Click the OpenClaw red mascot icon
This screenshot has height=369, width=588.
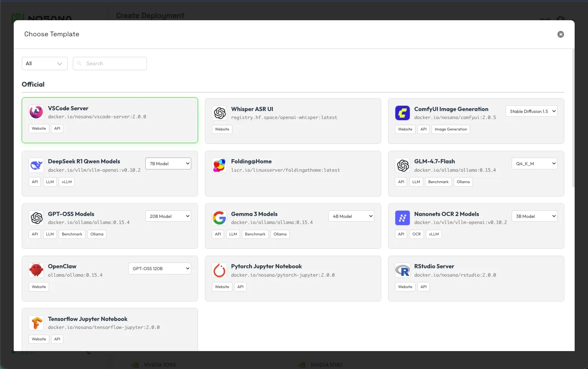click(36, 270)
